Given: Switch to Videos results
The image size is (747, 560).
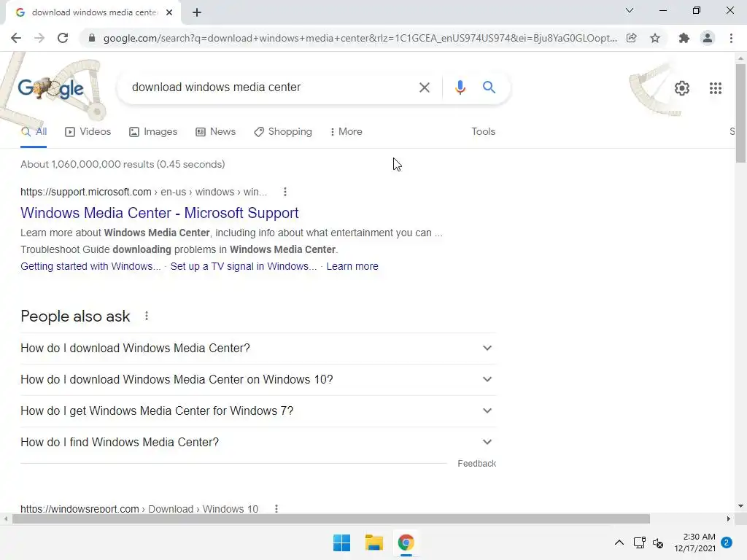Looking at the screenshot, I should tap(88, 132).
